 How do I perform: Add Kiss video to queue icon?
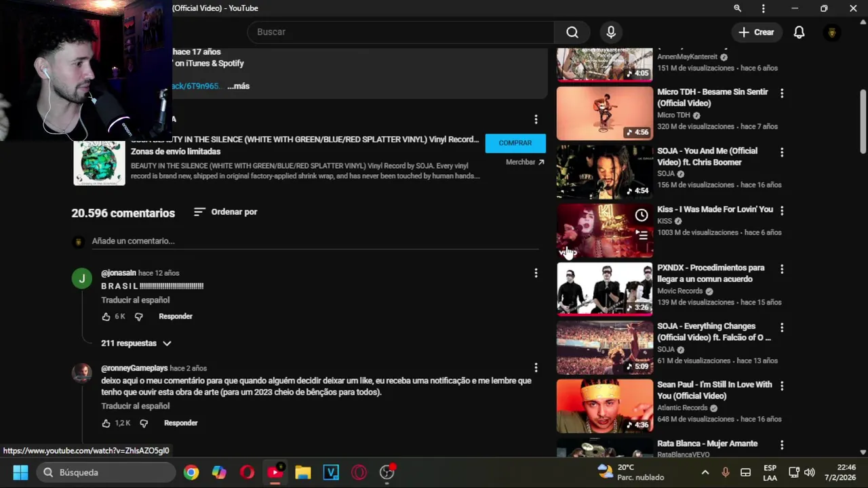[642, 235]
